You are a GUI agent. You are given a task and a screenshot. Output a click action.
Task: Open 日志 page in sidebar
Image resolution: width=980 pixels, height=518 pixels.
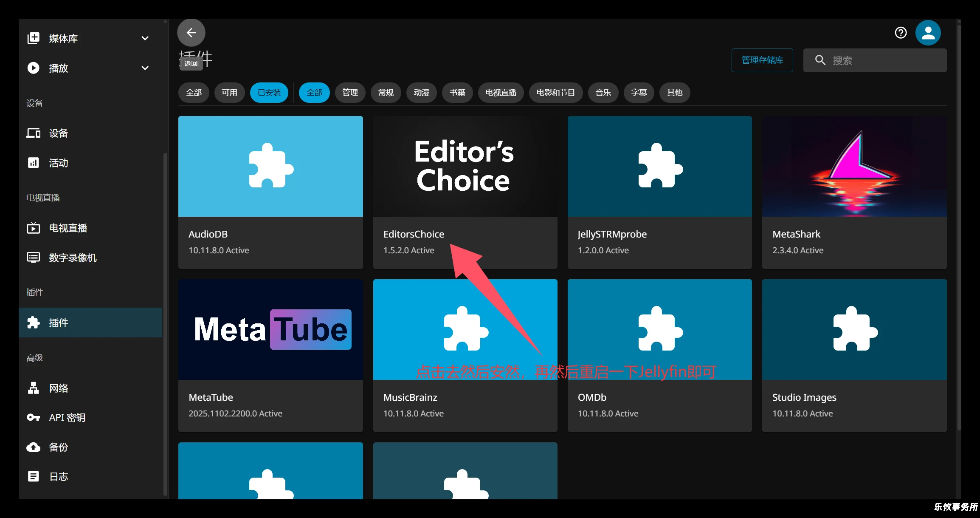click(90, 476)
